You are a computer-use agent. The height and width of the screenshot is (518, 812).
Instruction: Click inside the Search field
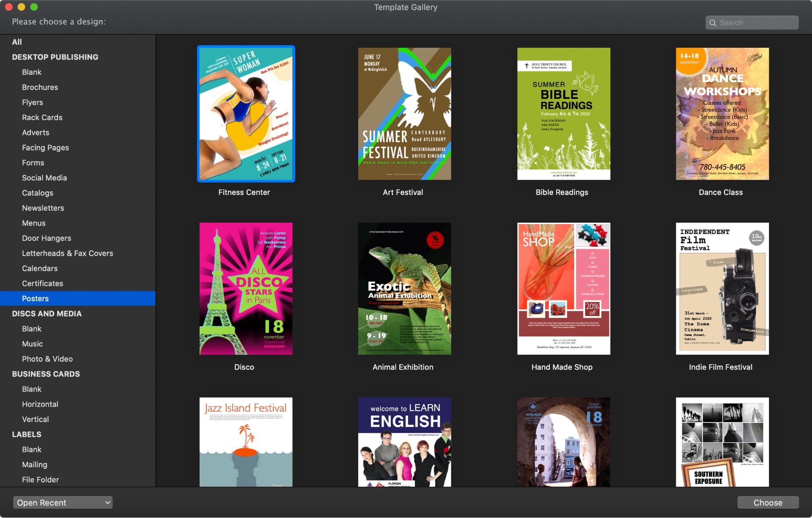tap(757, 22)
